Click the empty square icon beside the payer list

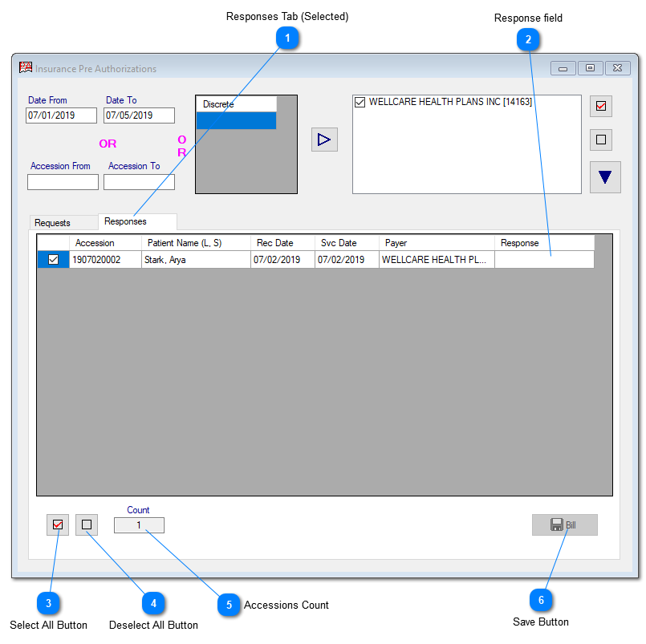point(600,140)
